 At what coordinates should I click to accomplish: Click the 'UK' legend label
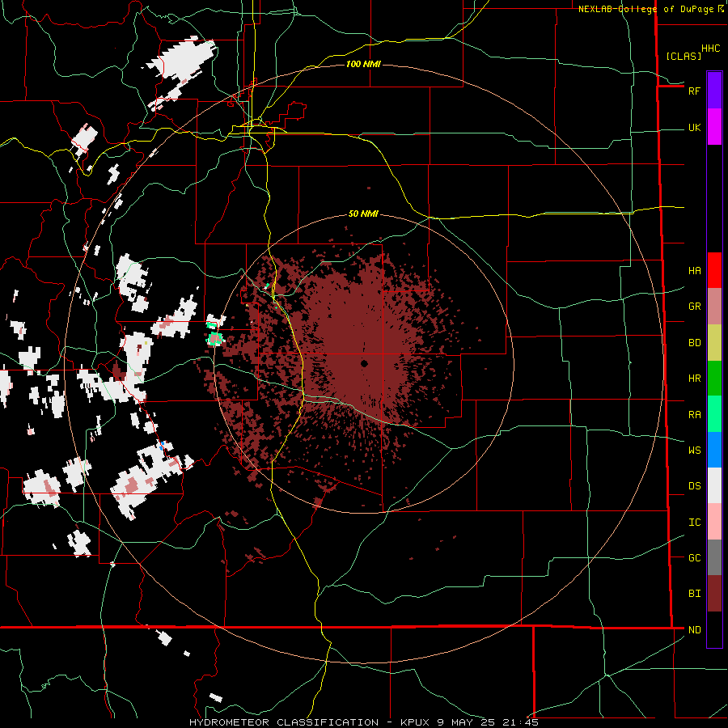(694, 128)
